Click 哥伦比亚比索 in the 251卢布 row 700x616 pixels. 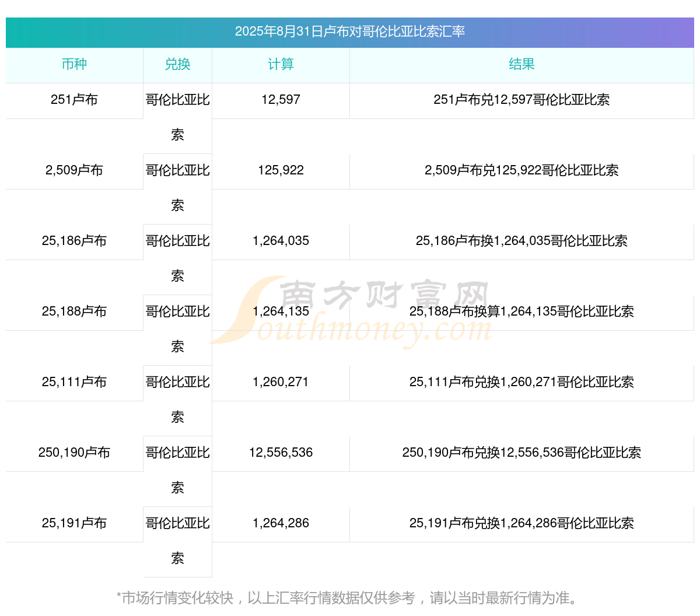tap(177, 118)
